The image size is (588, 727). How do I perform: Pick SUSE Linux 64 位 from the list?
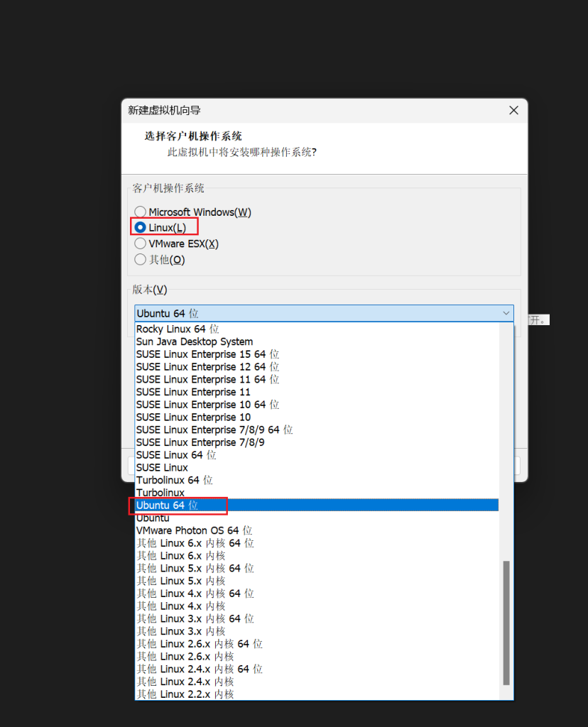coord(176,454)
